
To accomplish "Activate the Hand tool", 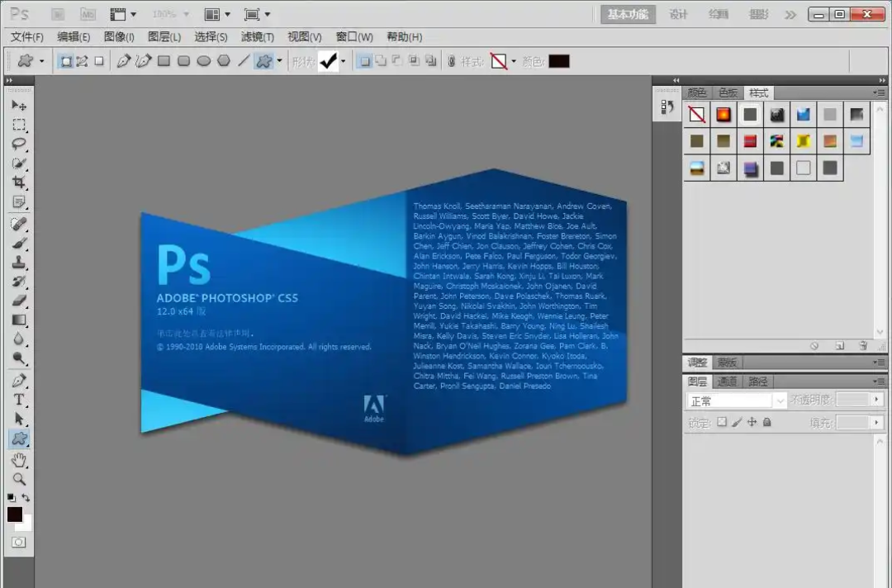I will (x=18, y=459).
